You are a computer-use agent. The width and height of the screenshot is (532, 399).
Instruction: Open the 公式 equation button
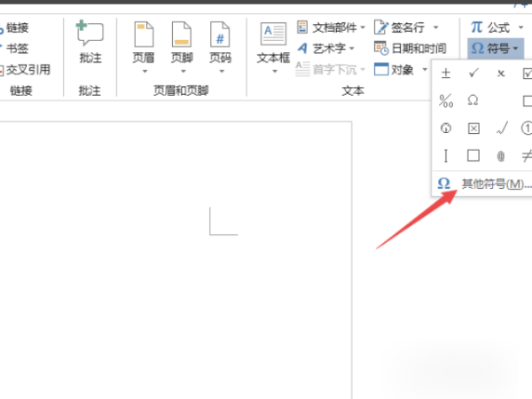click(x=490, y=27)
